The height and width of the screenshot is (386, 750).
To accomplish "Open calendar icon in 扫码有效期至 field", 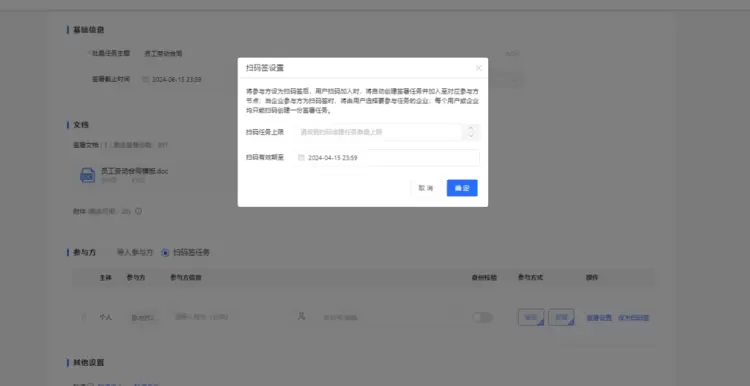I will pyautogui.click(x=301, y=157).
